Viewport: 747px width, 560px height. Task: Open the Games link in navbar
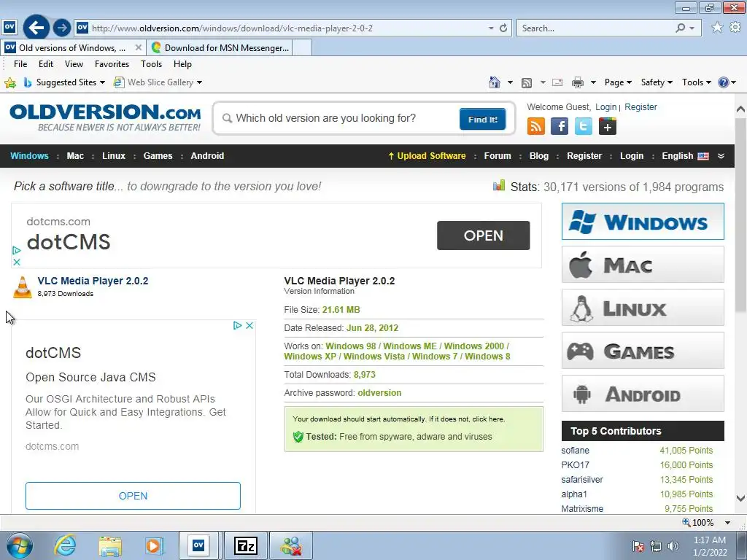click(158, 156)
